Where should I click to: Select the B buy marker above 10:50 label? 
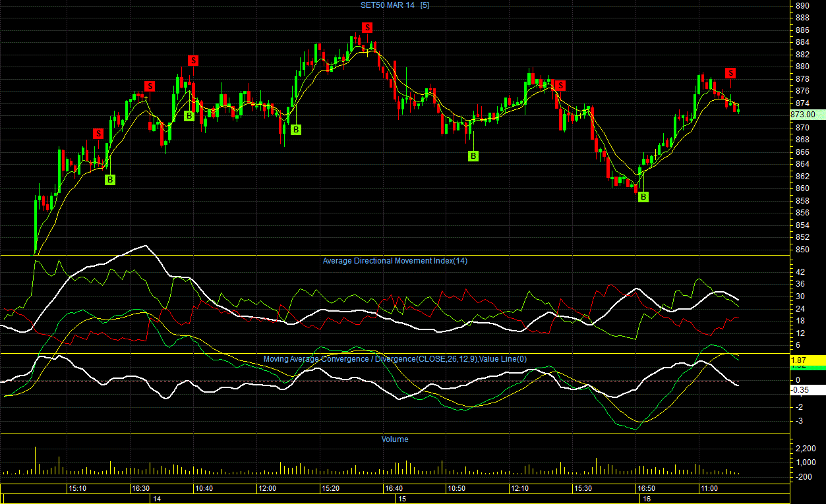tap(473, 156)
